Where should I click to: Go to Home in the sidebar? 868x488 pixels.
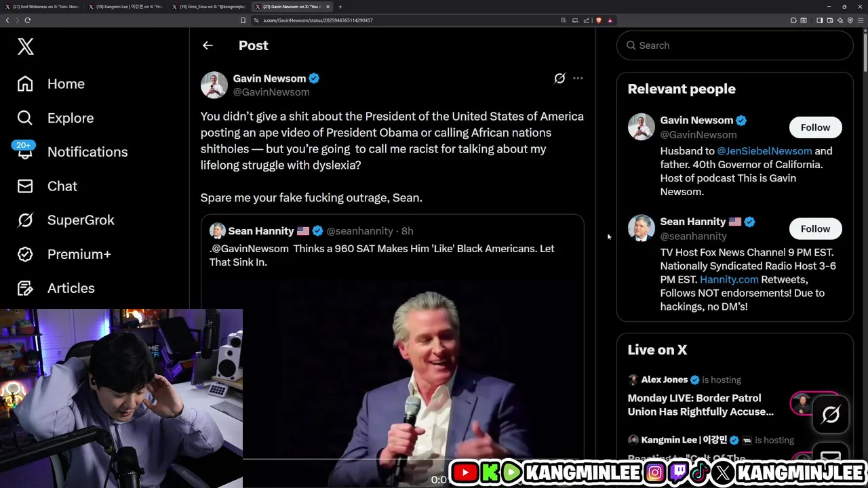click(x=52, y=84)
